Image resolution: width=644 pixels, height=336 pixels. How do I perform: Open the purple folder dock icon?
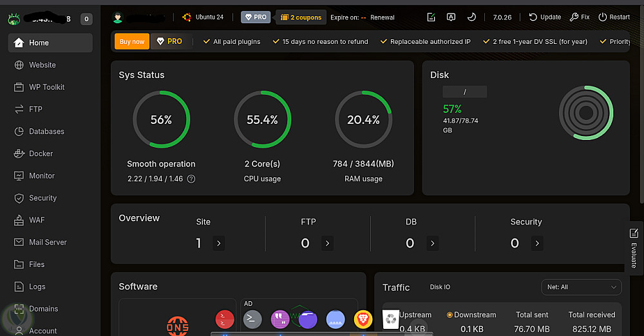tap(308, 319)
